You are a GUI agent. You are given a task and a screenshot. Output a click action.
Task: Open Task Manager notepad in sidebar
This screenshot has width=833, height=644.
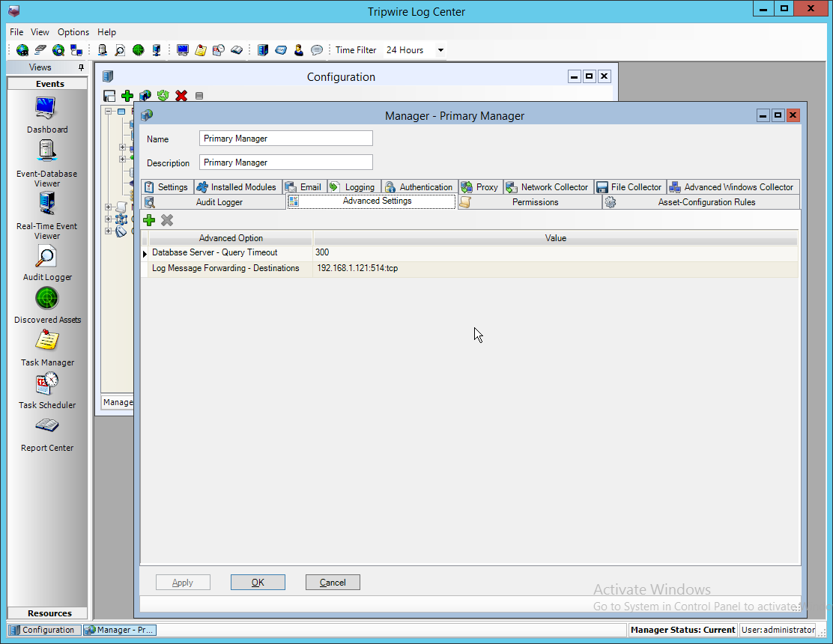[46, 347]
